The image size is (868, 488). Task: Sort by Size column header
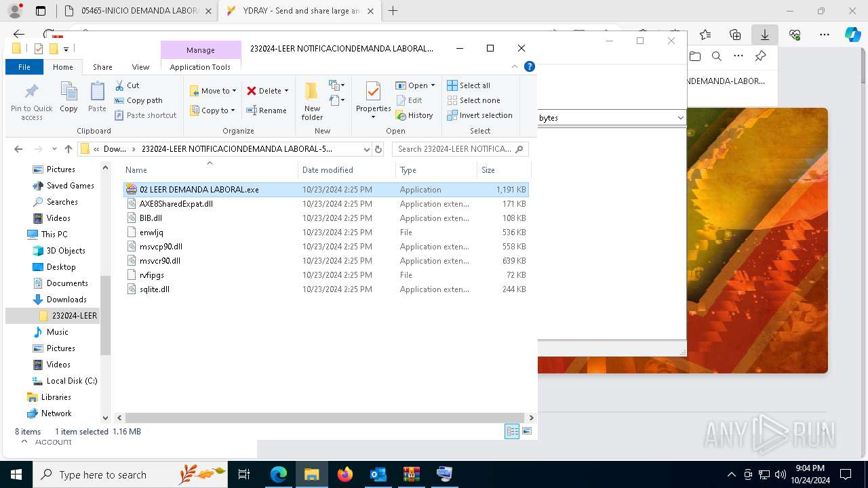pyautogui.click(x=503, y=170)
